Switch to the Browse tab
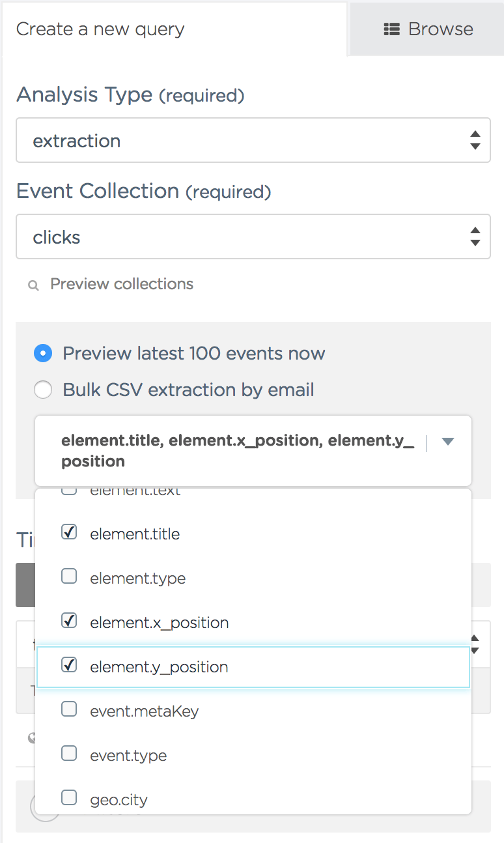Image resolution: width=504 pixels, height=843 pixels. 427,29
